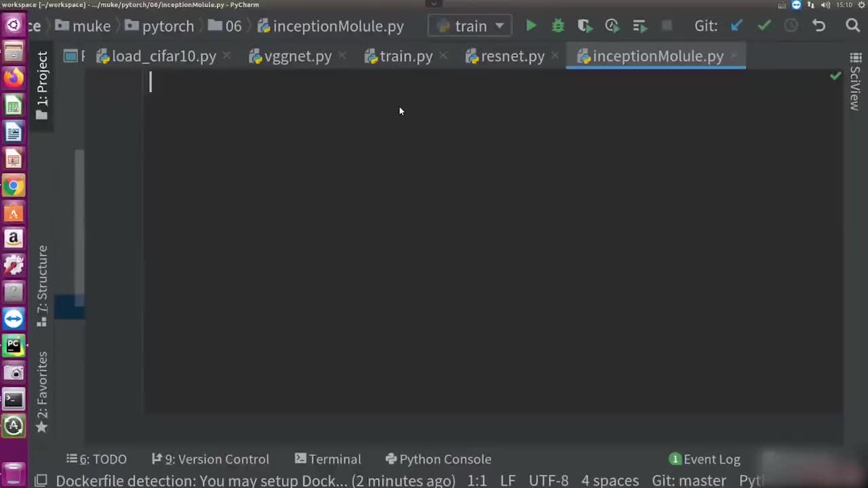The width and height of the screenshot is (868, 488).
Task: Open the 4 spaces indent settings
Action: point(610,481)
